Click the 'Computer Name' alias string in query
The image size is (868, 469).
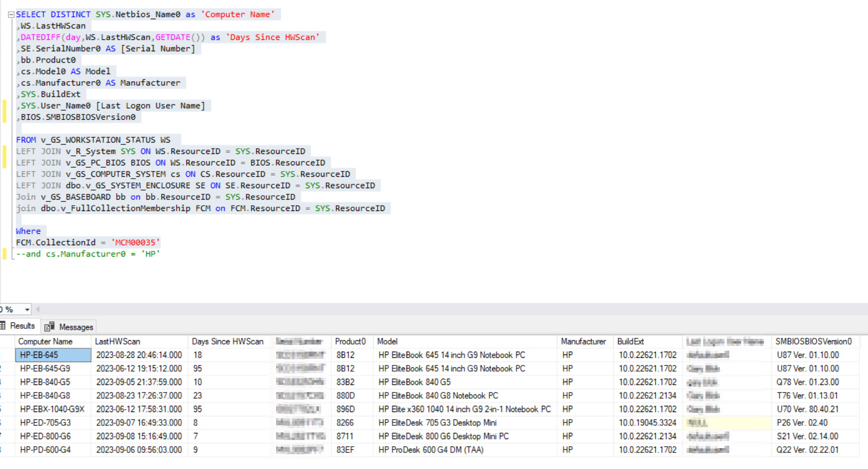coord(238,15)
